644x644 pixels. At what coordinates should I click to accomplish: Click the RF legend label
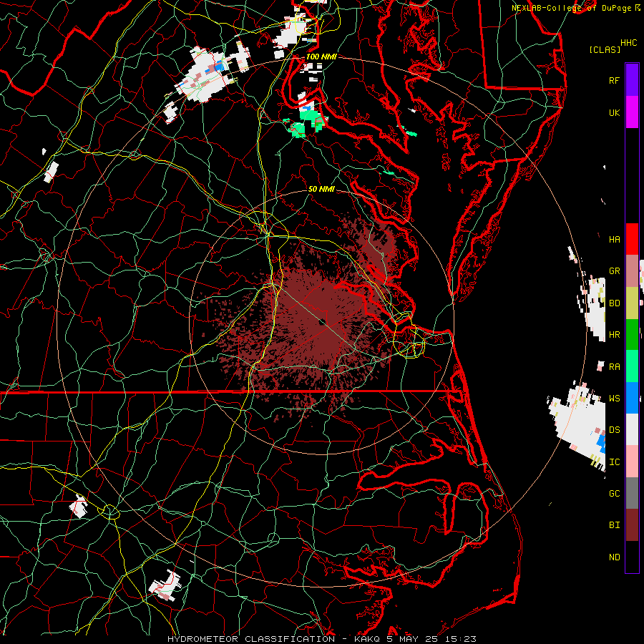click(x=615, y=80)
